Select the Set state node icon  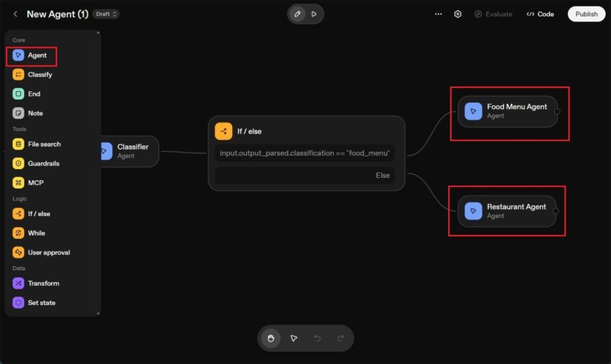pyautogui.click(x=20, y=303)
